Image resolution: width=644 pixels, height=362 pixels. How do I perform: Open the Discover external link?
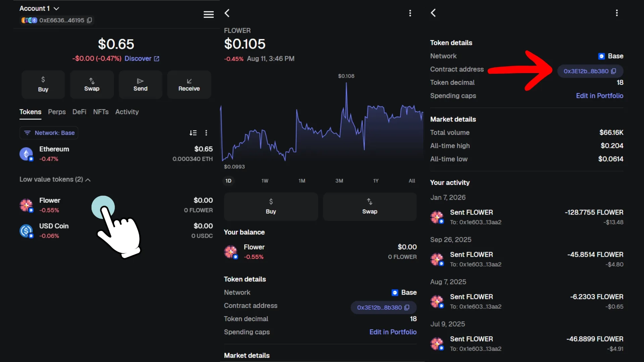pos(142,58)
